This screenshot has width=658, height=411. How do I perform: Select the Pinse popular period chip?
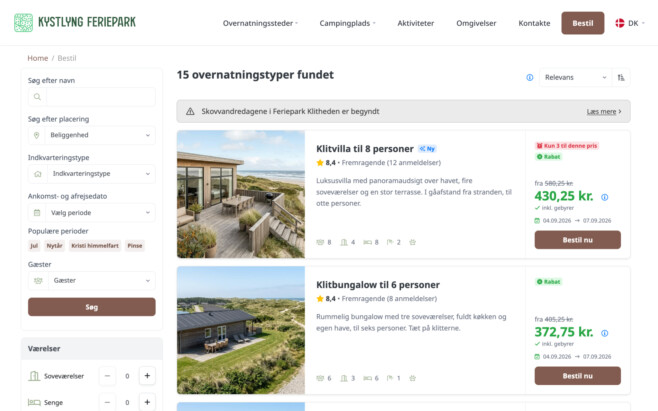135,246
